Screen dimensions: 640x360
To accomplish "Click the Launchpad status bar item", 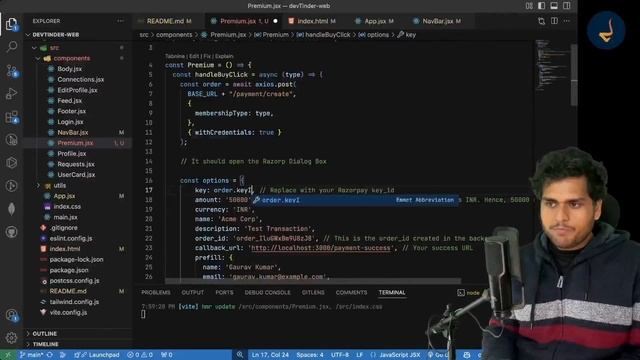I will [97, 355].
